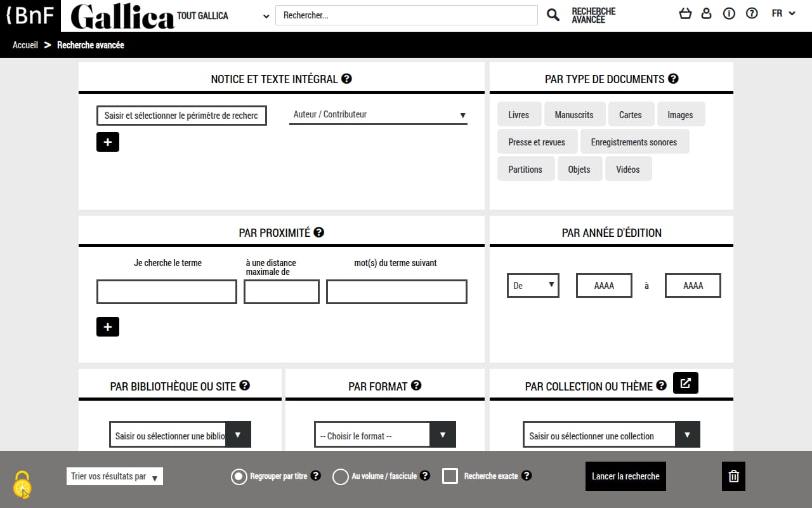Click Lancer la recherche button
Viewport: 812px width, 508px height.
click(x=625, y=476)
